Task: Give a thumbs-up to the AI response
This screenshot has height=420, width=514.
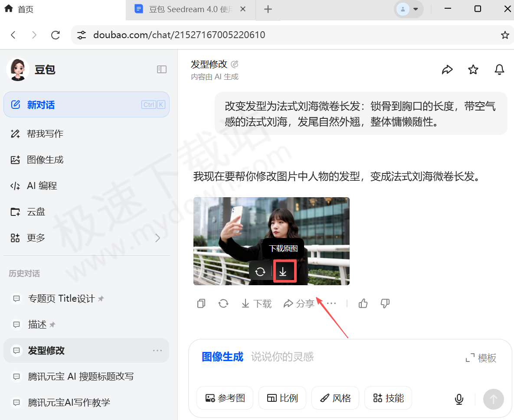Action: (x=363, y=303)
